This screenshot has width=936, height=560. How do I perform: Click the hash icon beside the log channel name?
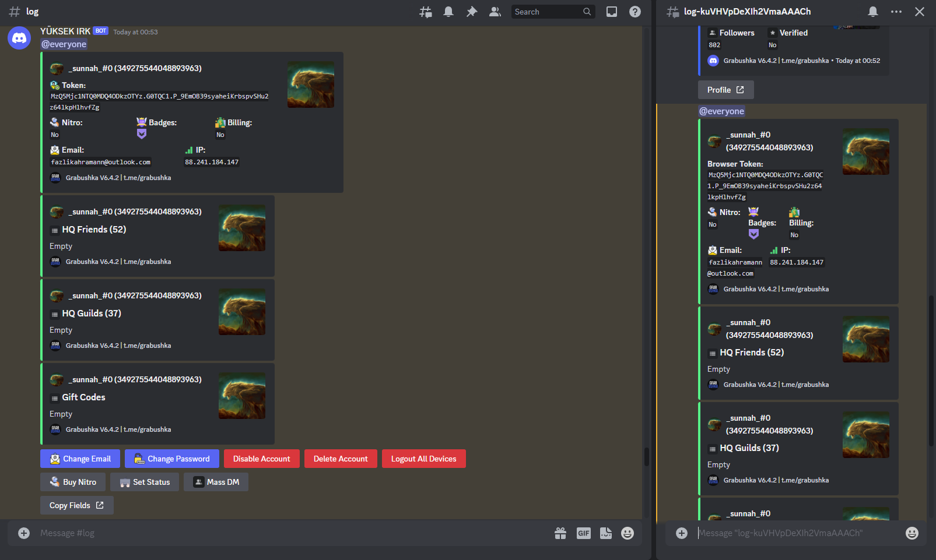pos(15,12)
